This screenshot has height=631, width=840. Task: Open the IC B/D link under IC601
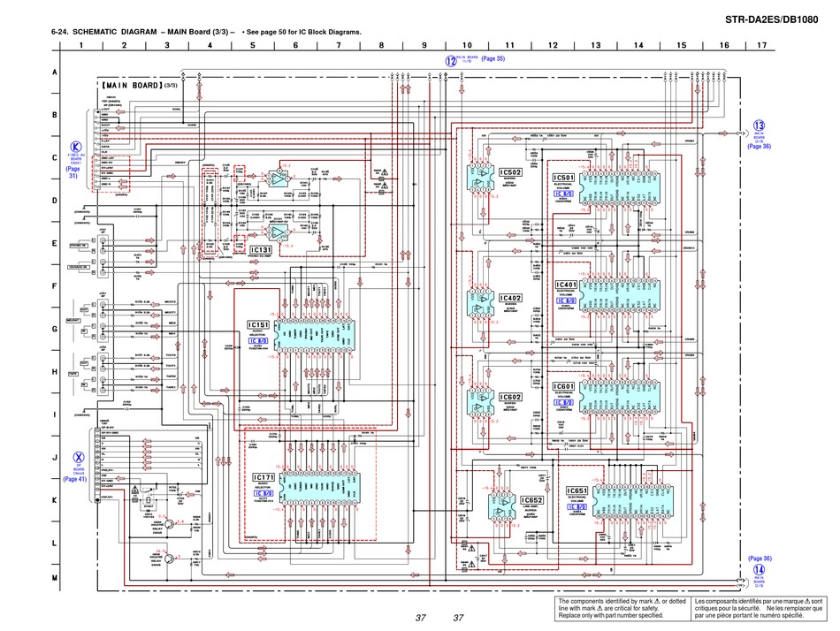[x=563, y=402]
